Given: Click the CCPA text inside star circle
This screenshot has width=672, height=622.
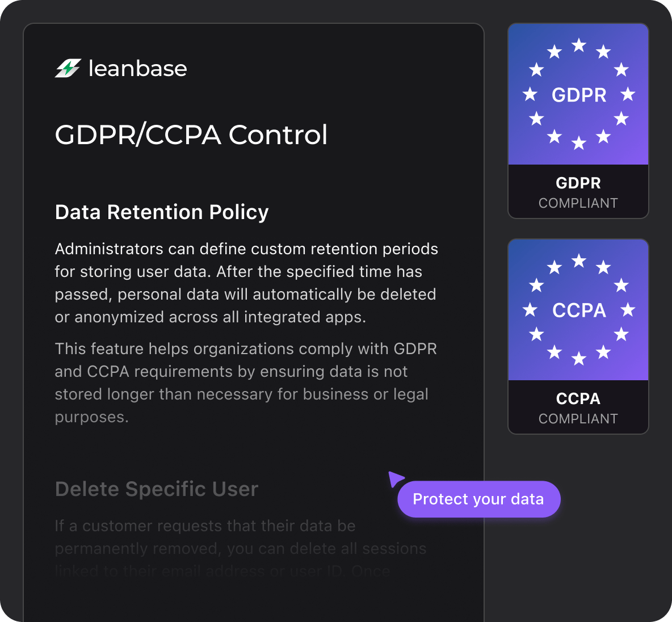Looking at the screenshot, I should tap(578, 310).
